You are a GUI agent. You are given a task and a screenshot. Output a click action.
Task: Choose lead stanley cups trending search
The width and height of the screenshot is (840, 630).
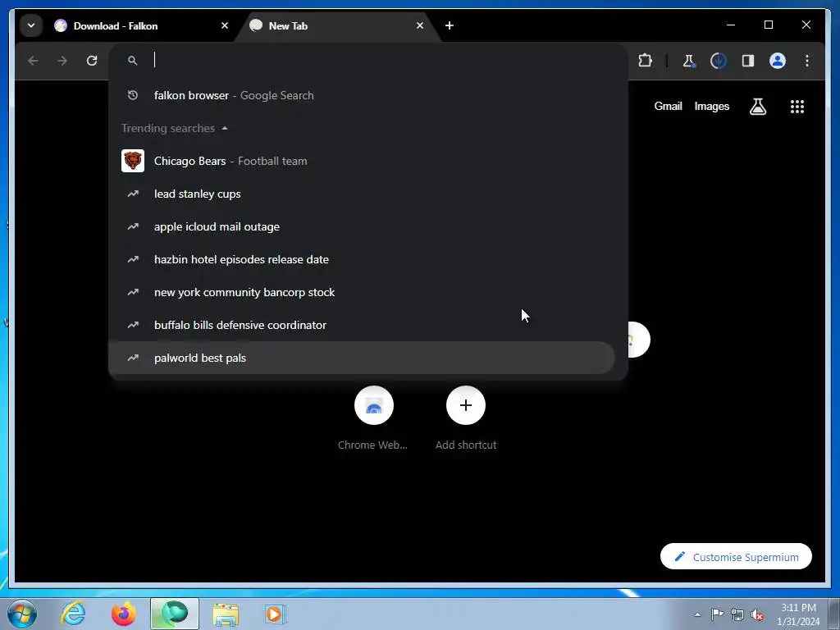coord(362,194)
